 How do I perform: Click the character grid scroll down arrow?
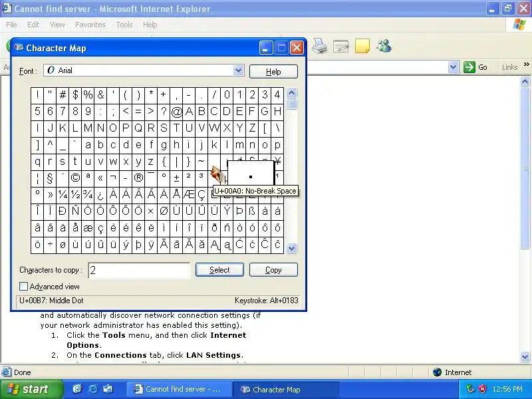click(x=292, y=248)
